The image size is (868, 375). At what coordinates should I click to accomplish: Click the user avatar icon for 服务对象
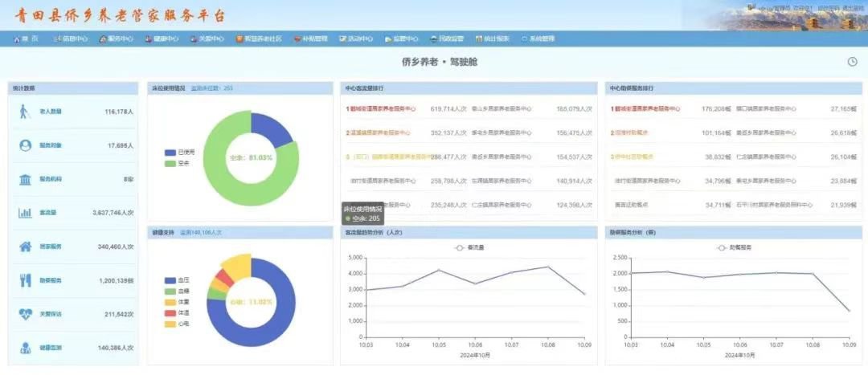coord(25,145)
